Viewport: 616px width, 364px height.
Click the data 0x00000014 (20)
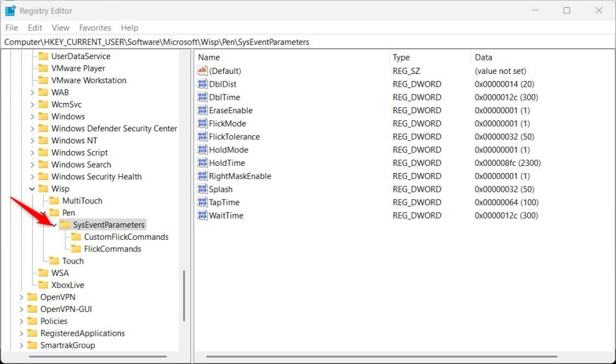click(x=504, y=84)
